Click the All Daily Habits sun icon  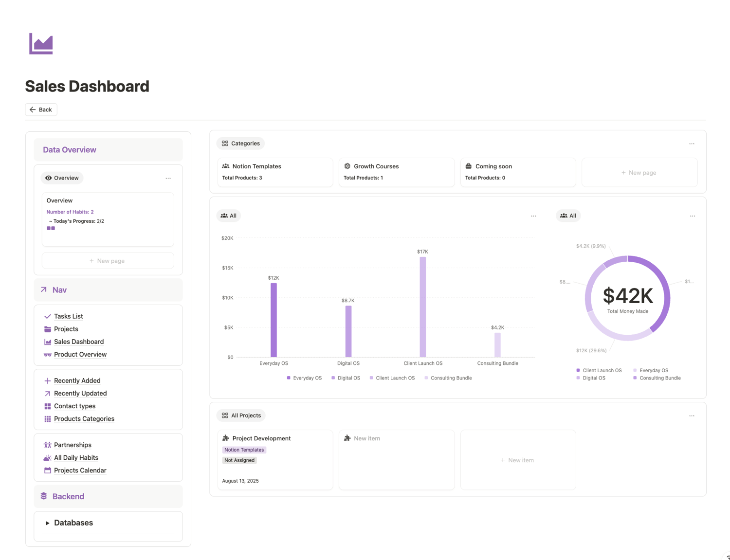pos(48,457)
